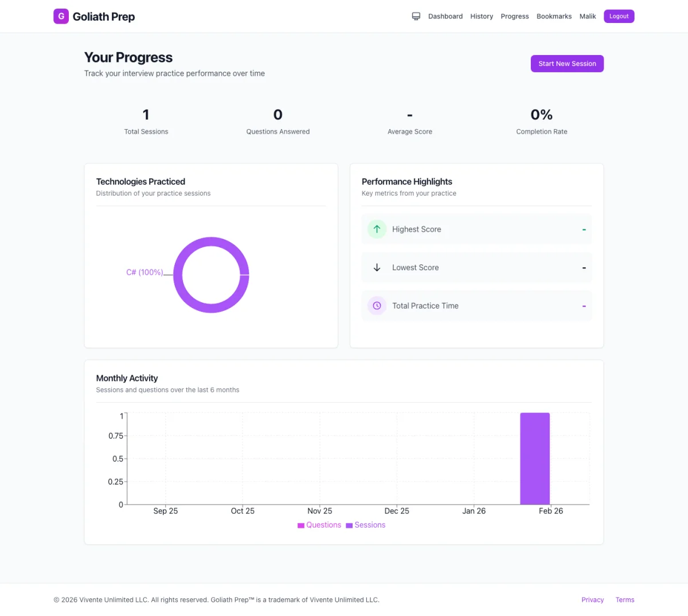Click the purple magenta square in chart legend
The width and height of the screenshot is (688, 616).
click(x=300, y=525)
